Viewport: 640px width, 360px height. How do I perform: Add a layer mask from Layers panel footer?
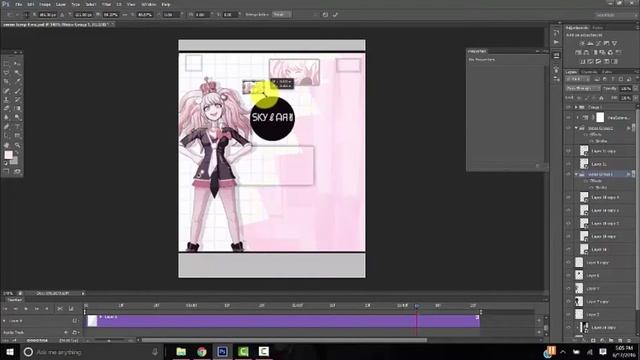tap(593, 340)
